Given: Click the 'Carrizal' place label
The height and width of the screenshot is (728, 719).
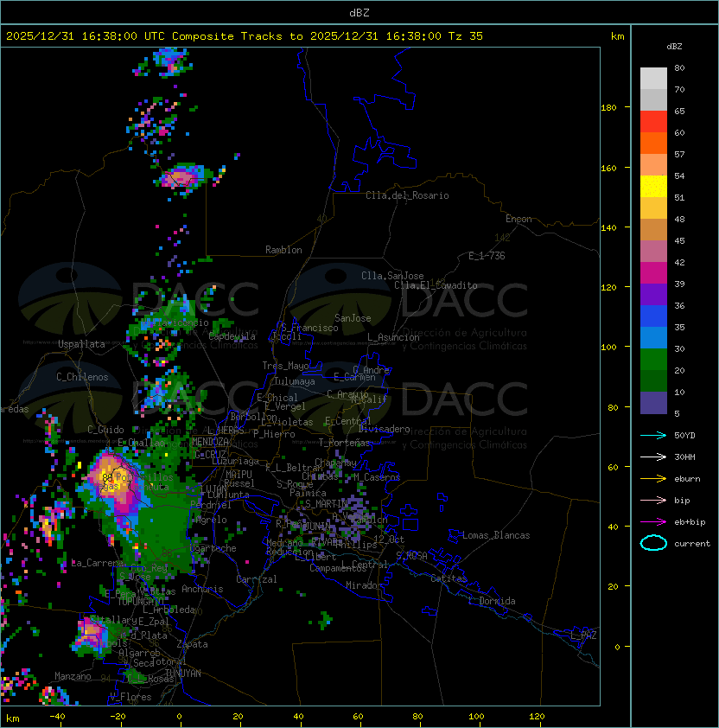Looking at the screenshot, I should pos(256,579).
